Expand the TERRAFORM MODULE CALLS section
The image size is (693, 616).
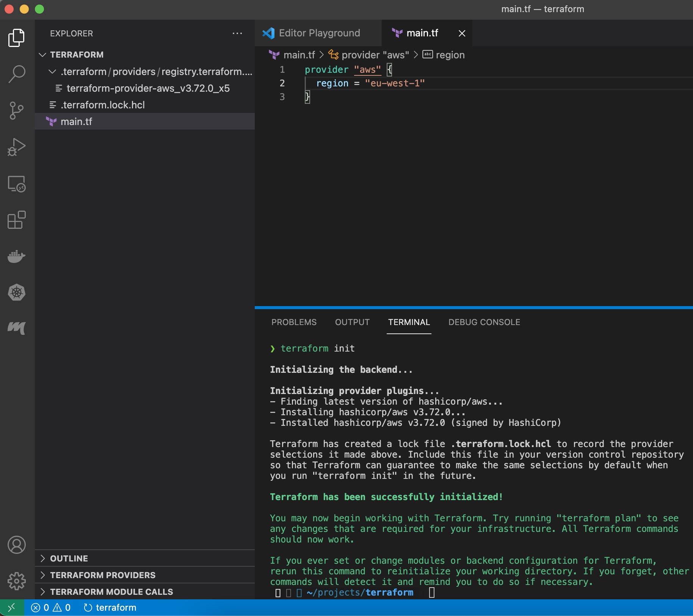click(x=145, y=592)
